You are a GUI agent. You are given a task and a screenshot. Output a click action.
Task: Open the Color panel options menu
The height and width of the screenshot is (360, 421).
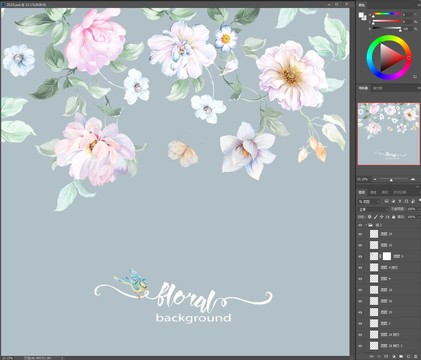(418, 5)
